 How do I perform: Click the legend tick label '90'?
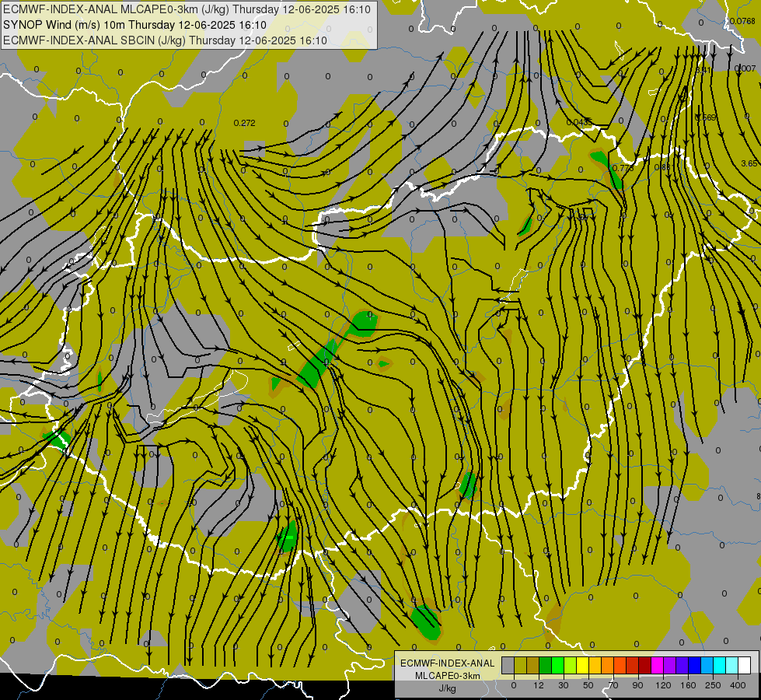click(x=637, y=685)
